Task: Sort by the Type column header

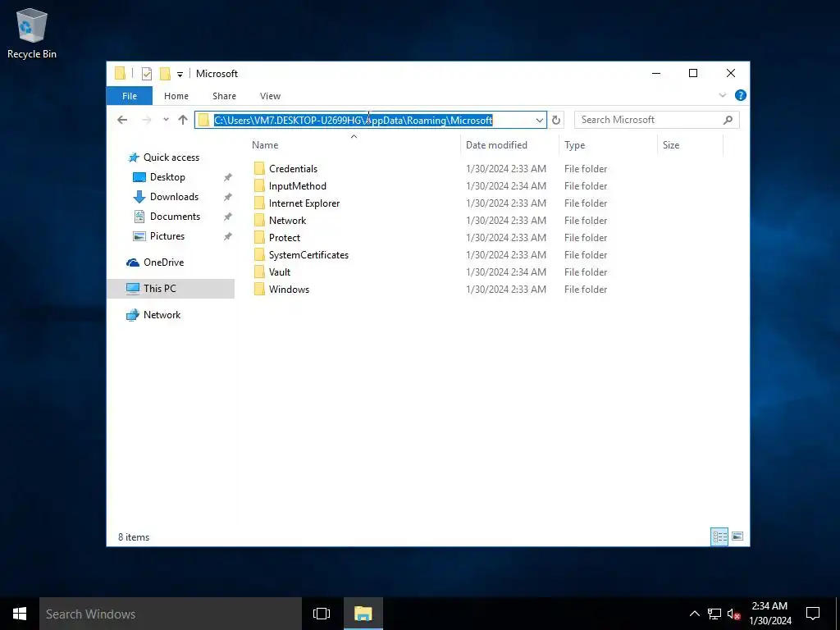Action: [x=608, y=145]
